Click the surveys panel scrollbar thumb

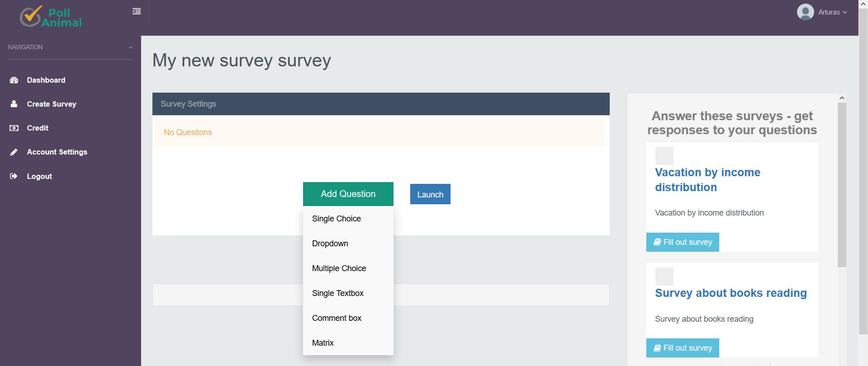click(x=841, y=184)
